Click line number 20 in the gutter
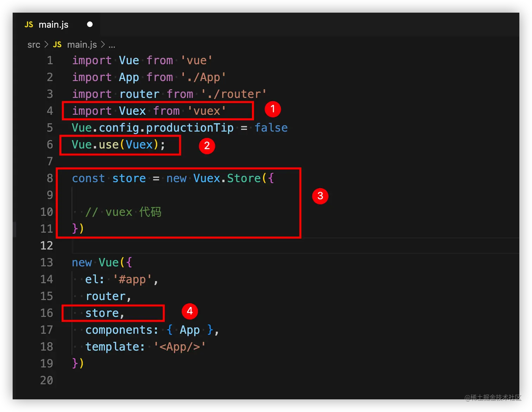532x412 pixels. (x=46, y=380)
